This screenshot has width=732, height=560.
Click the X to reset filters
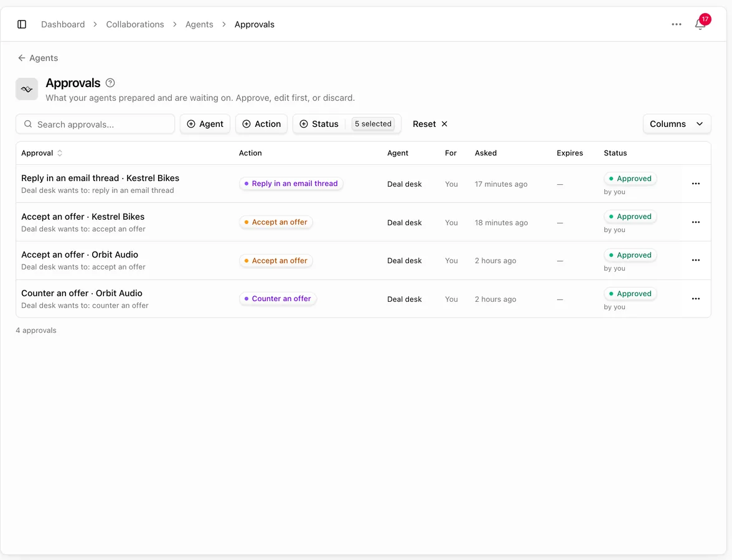[x=444, y=124]
